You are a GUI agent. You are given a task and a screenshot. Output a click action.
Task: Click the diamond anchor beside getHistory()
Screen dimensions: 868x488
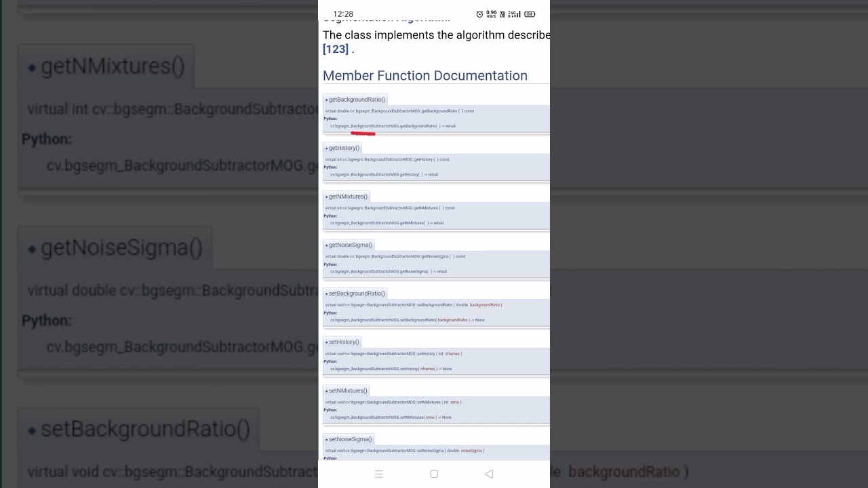326,148
